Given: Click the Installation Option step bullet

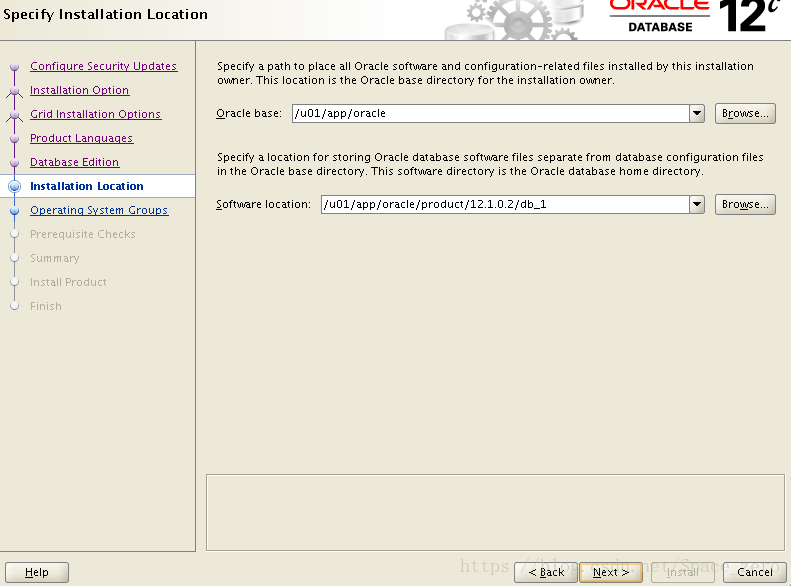Looking at the screenshot, I should point(15,91).
